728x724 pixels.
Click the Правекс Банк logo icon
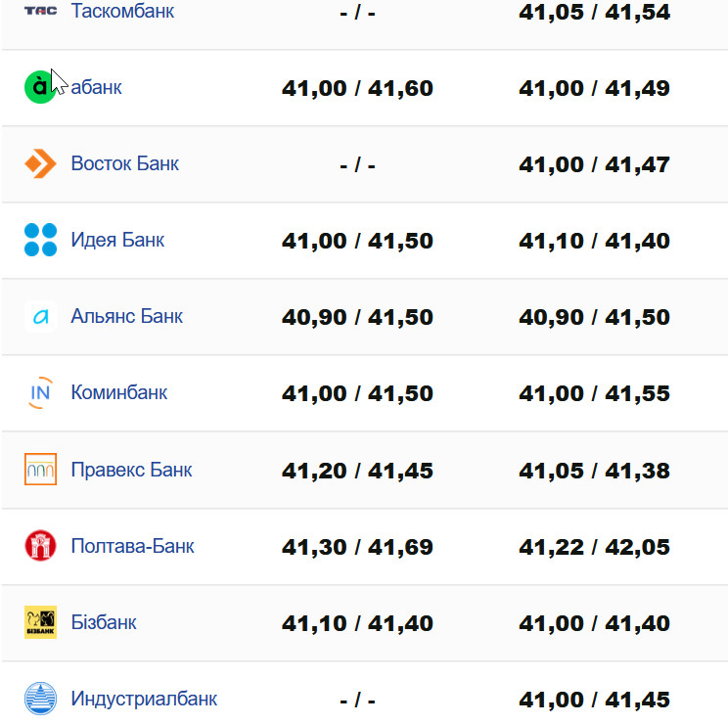point(40,470)
